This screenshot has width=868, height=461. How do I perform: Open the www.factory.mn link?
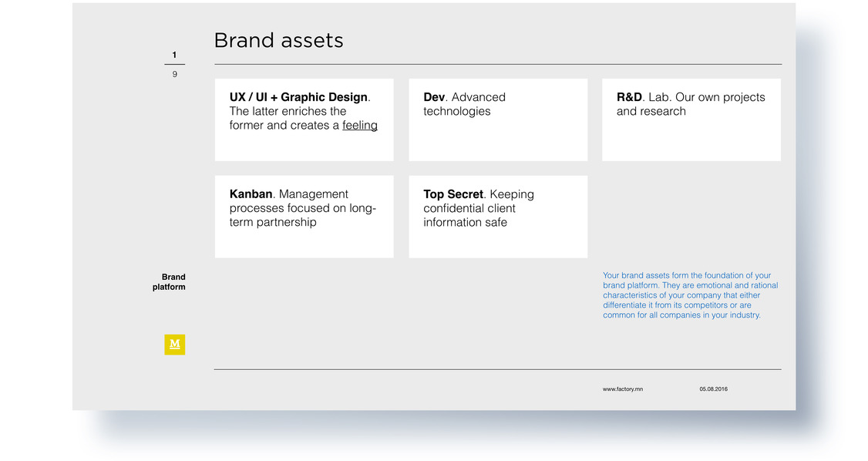pyautogui.click(x=622, y=389)
